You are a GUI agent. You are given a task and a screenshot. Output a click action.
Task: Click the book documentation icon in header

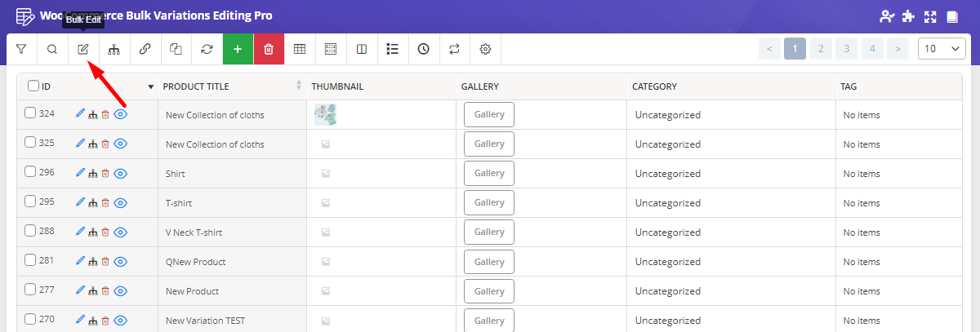[951, 16]
